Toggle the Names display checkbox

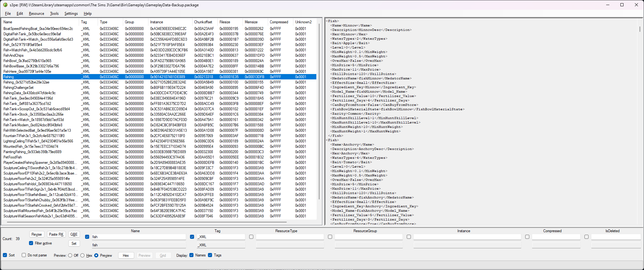(x=191, y=255)
